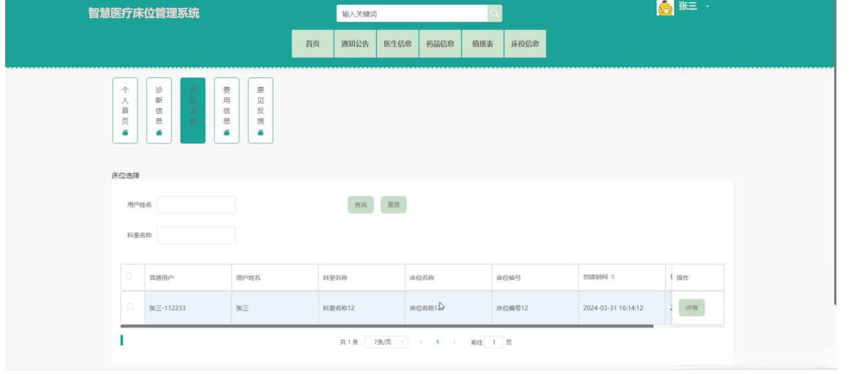Screen dimensions: 868x374
Task: Click the search magnifier icon
Action: point(495,14)
